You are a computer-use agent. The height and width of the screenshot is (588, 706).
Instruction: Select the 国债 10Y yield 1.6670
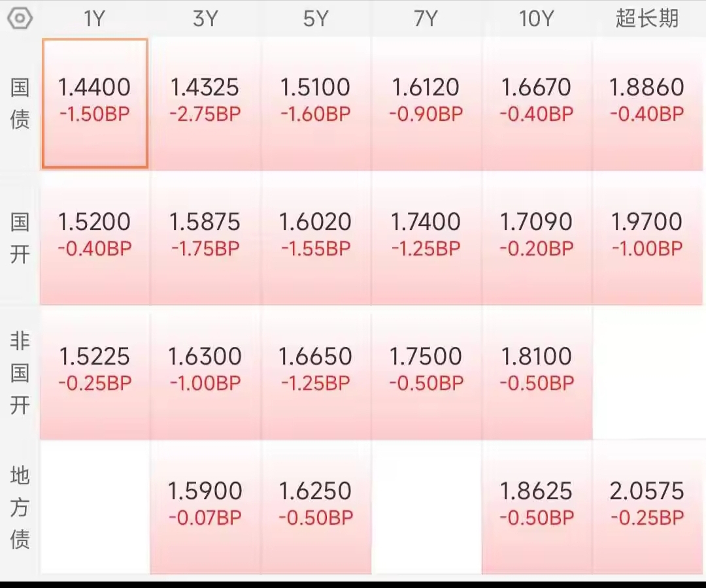click(537, 103)
